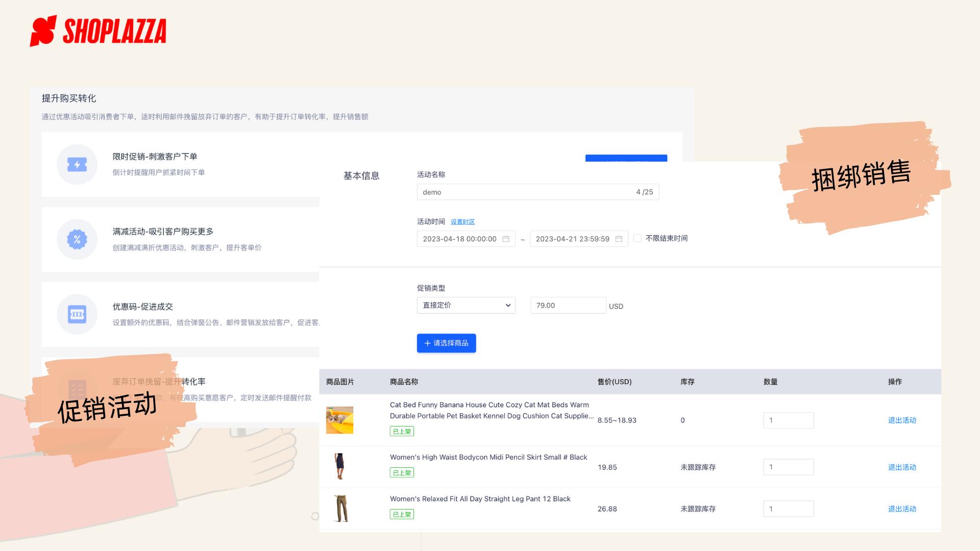The image size is (980, 551).
Task: Remove the pant product via 退出活动
Action: point(902,509)
